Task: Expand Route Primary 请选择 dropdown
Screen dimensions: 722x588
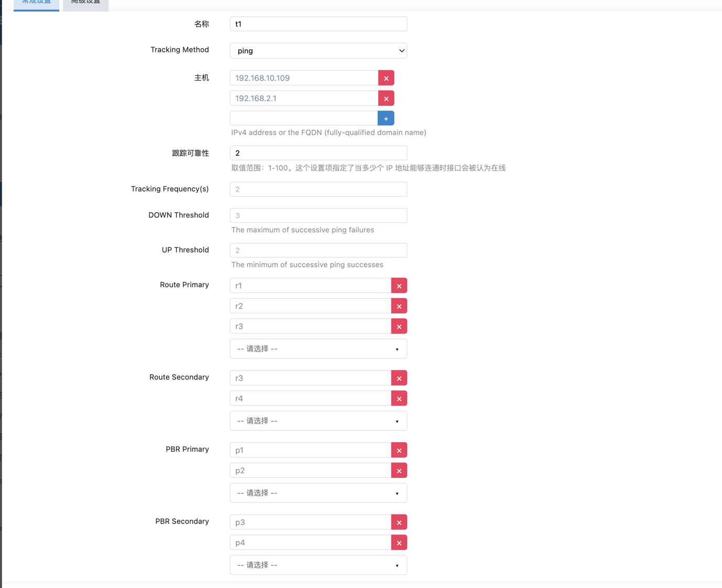Action: click(x=318, y=349)
